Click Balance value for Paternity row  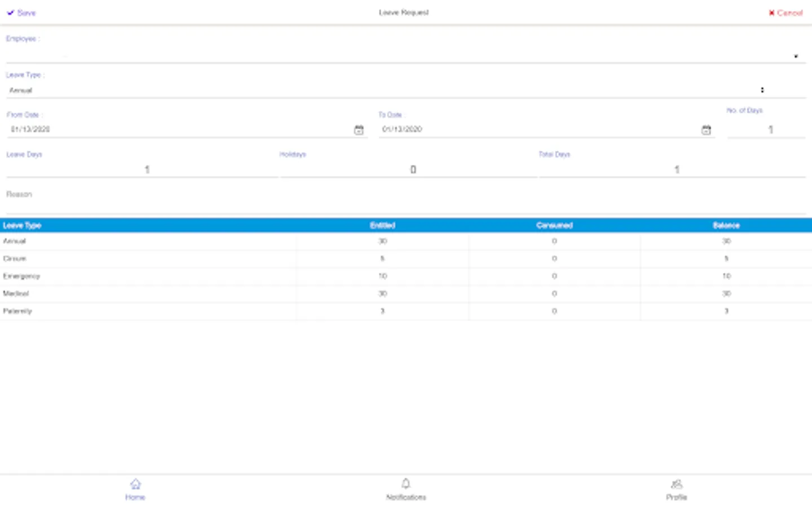(x=726, y=311)
